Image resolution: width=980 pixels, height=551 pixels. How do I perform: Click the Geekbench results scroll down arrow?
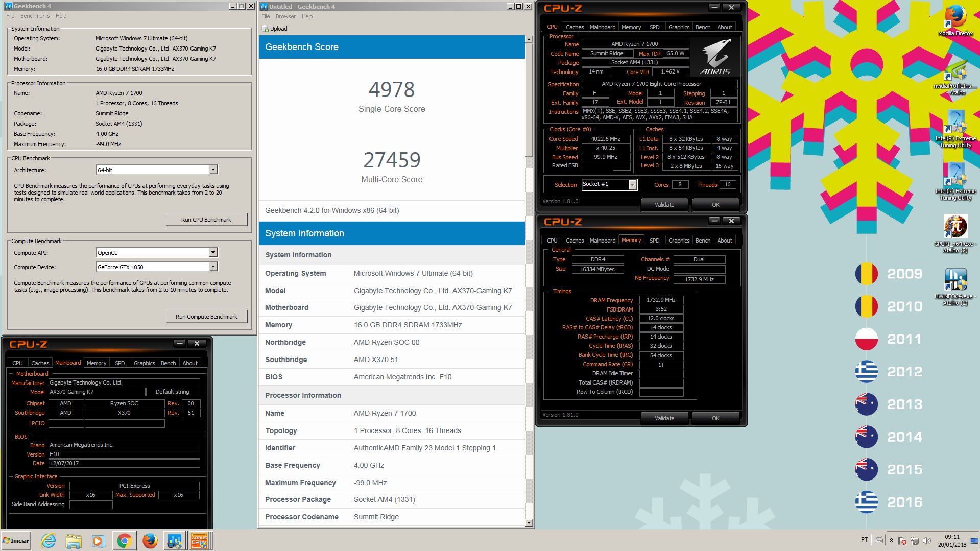(529, 523)
